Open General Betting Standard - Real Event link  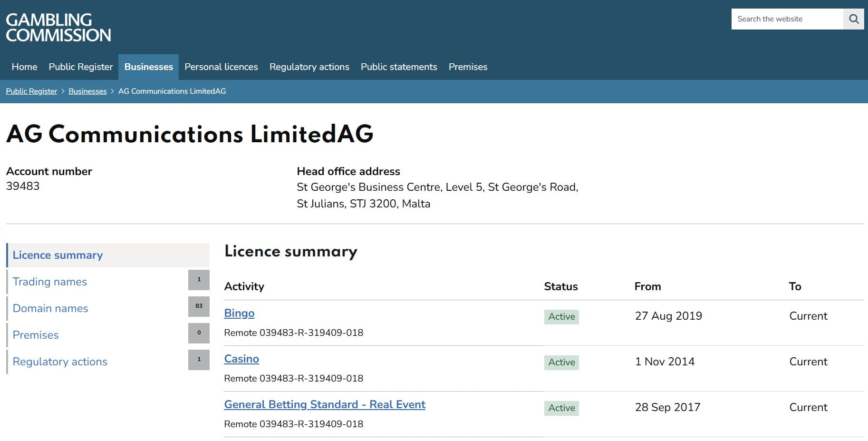click(x=325, y=404)
